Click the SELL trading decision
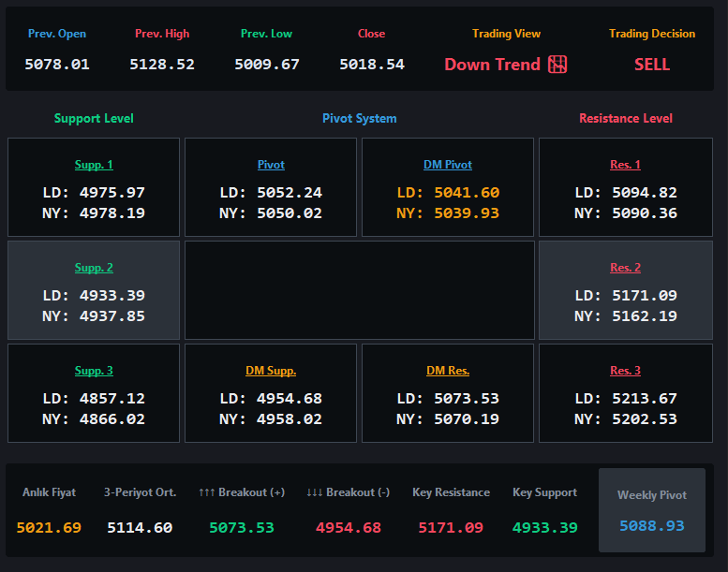728x572 pixels. 652,65
